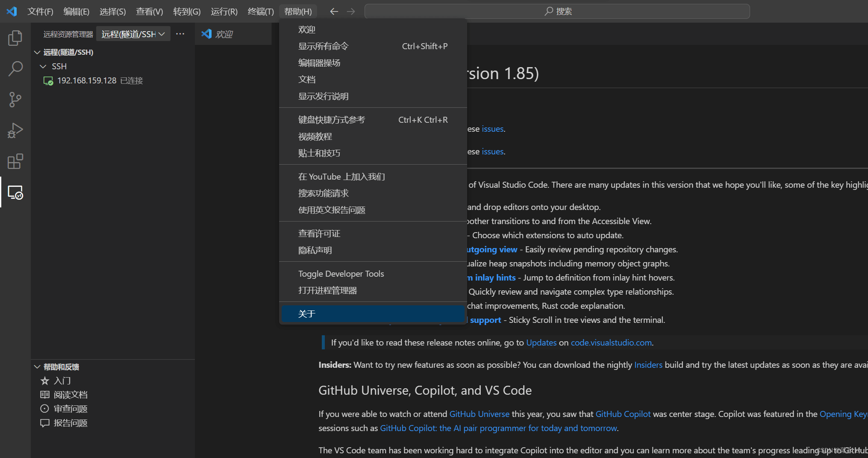This screenshot has height=458, width=868.
Task: Open the Insiders build link
Action: [x=648, y=365]
